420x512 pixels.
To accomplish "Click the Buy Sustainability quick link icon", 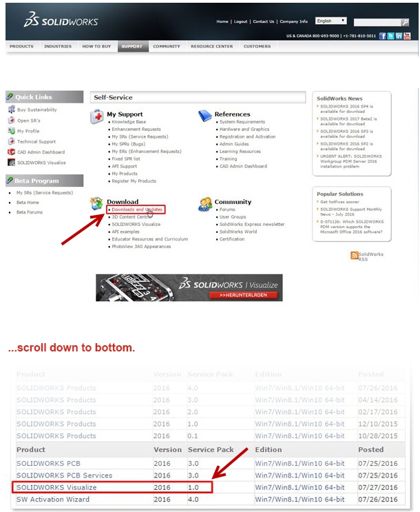I will click(12, 110).
